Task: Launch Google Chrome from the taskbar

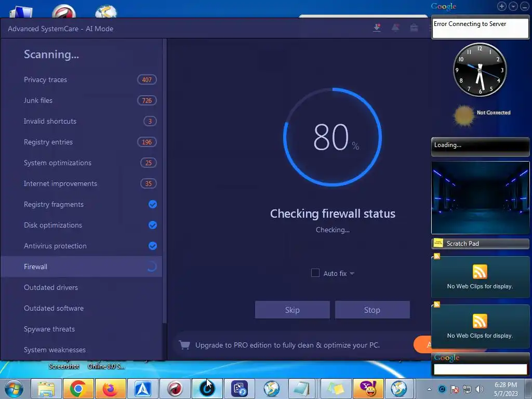Action: (78, 389)
